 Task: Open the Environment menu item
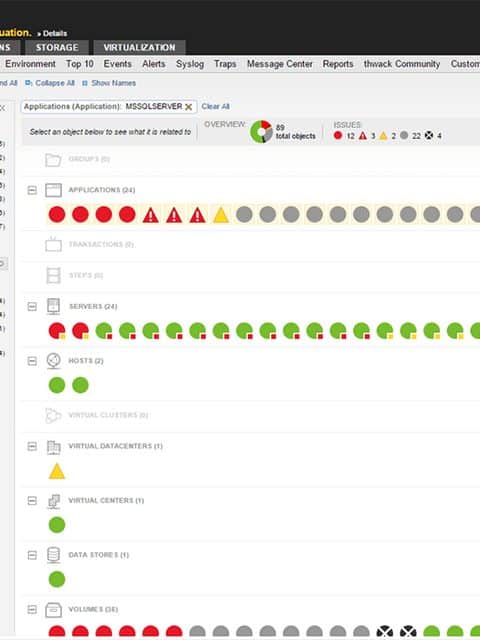[30, 64]
